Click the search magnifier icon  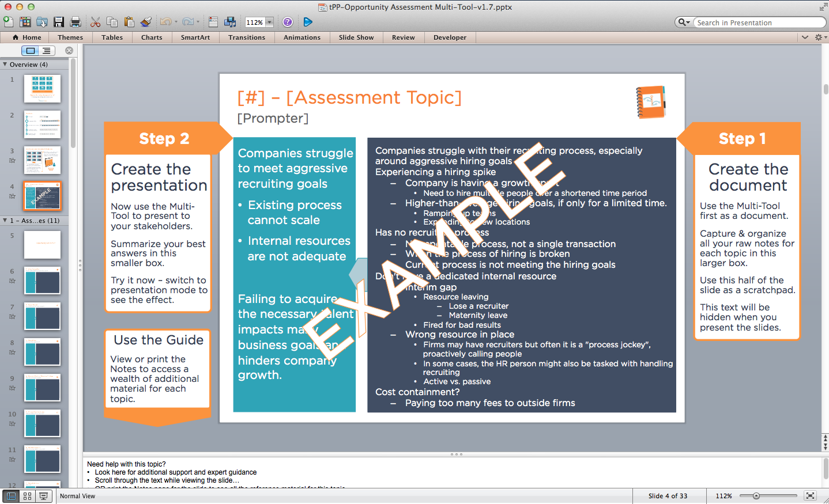point(683,22)
